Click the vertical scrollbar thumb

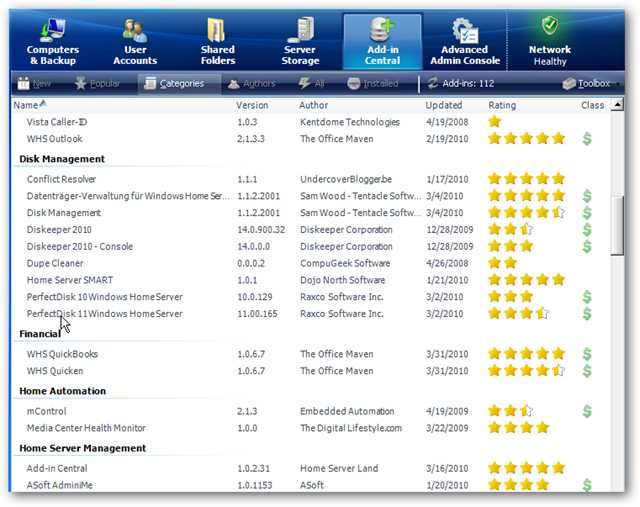pos(617,225)
